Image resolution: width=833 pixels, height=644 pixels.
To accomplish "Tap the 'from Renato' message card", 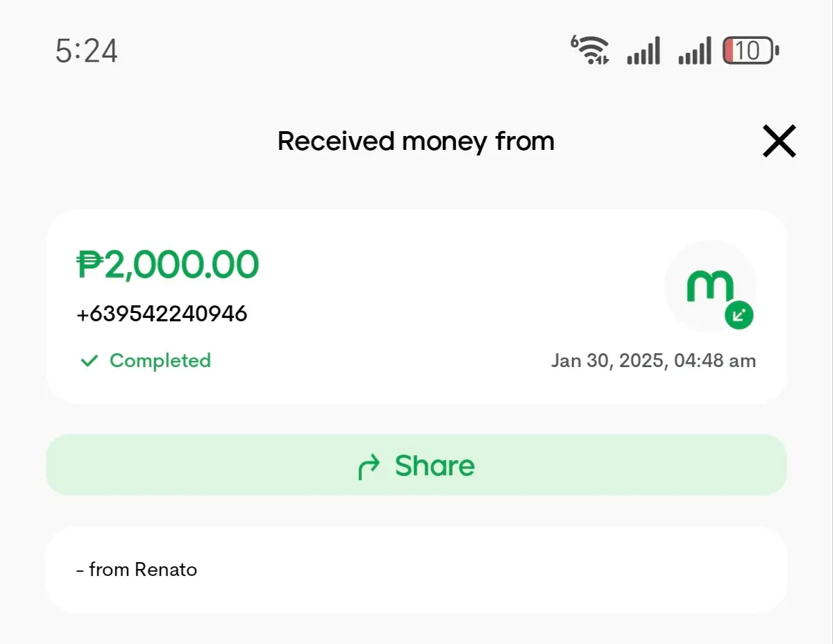I will pyautogui.click(x=416, y=570).
